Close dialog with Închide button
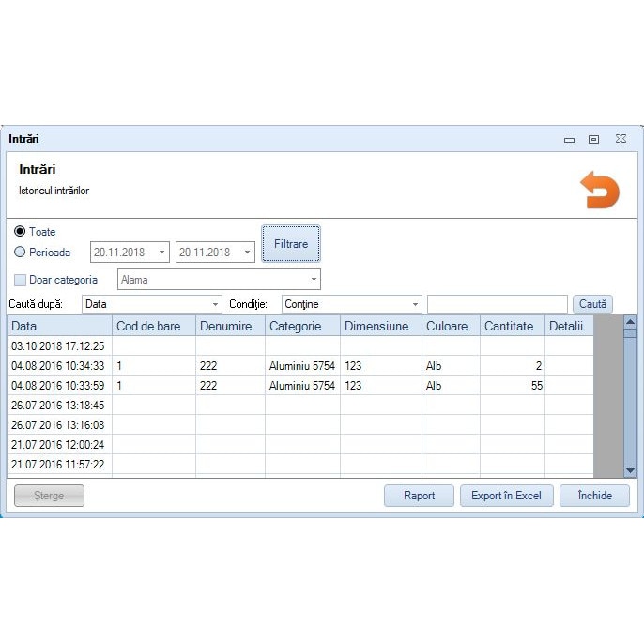Viewport: 644px width, 644px height. pyautogui.click(x=594, y=496)
